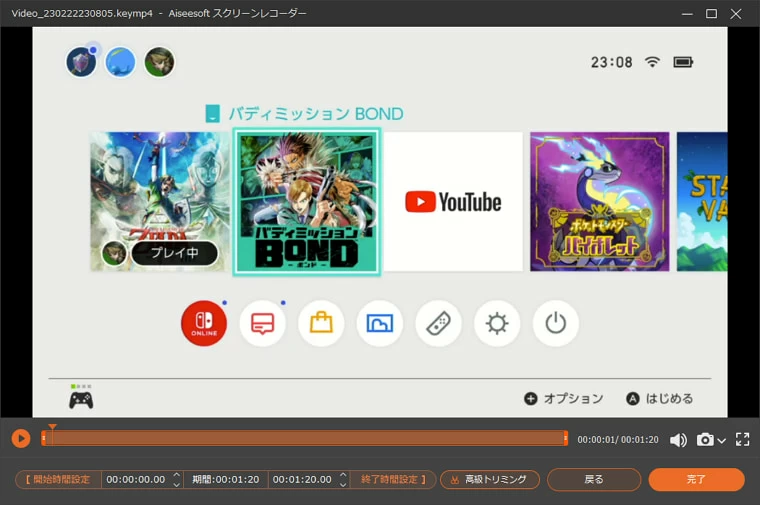The width and height of the screenshot is (760, 505).
Task: Increase the end time with up arrow
Action: pyautogui.click(x=343, y=474)
